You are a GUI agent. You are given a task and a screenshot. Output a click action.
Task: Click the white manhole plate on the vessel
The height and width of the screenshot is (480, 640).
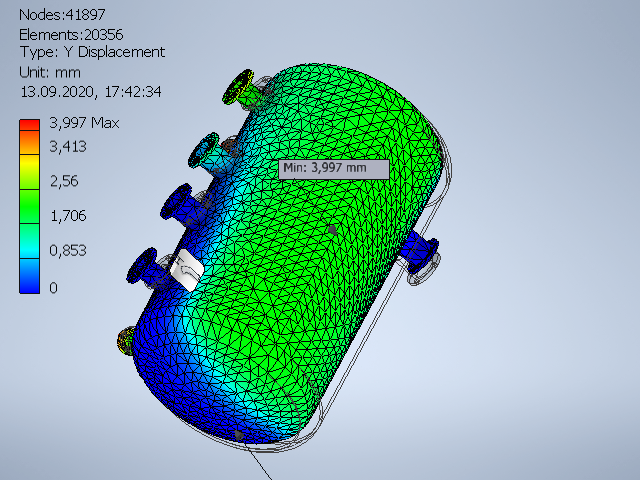point(187,270)
